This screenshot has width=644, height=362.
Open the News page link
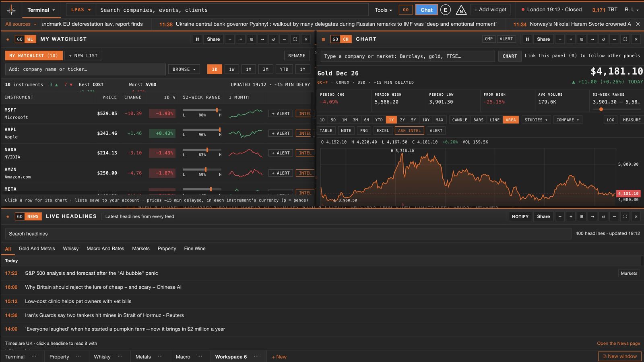point(618,343)
